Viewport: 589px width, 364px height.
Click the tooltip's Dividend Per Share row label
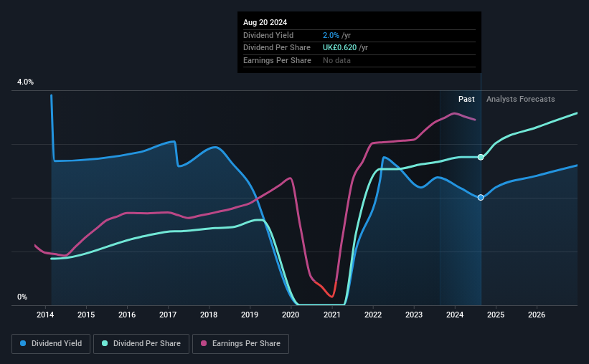click(x=277, y=48)
